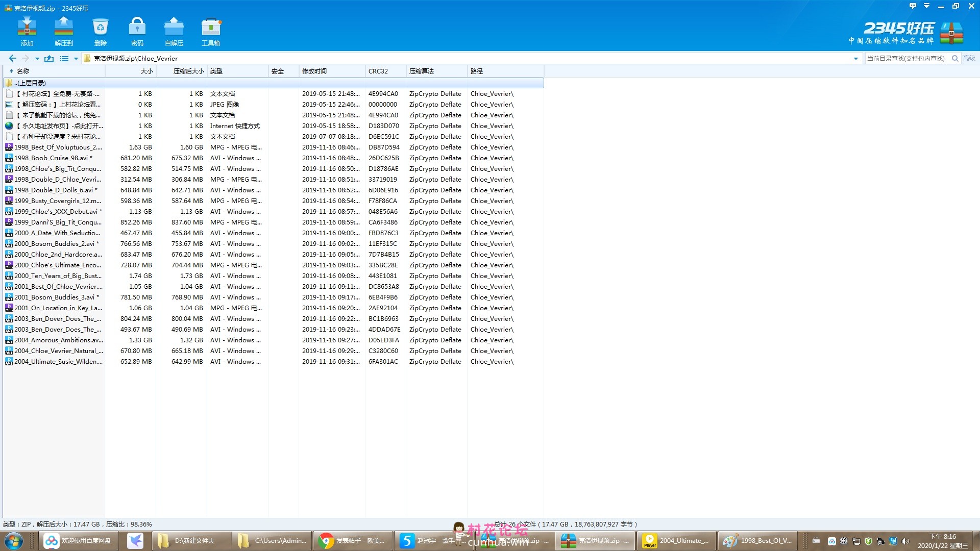Click the bird app taskbar icon
The image size is (980, 551).
coord(135,541)
